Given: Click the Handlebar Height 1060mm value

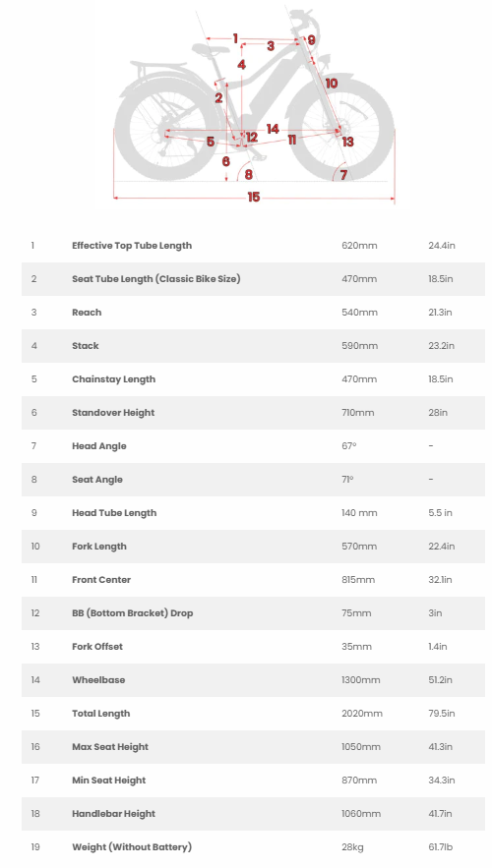Looking at the screenshot, I should pos(361,813).
